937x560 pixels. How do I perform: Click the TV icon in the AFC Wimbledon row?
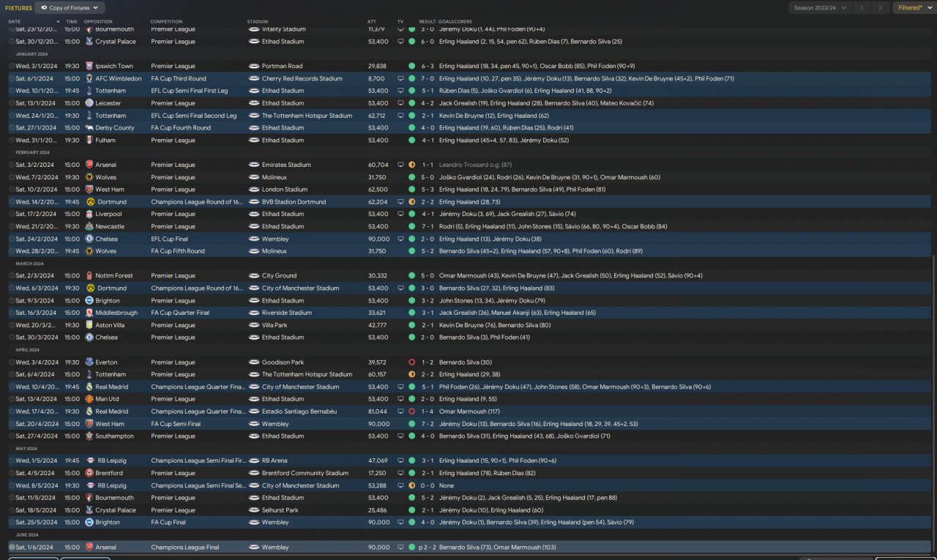pos(400,78)
